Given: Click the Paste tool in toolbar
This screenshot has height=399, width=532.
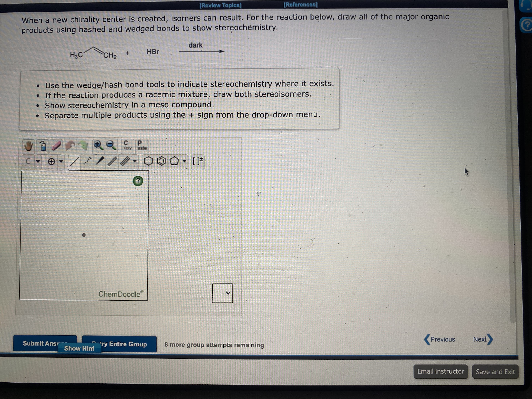Looking at the screenshot, I should point(141,146).
